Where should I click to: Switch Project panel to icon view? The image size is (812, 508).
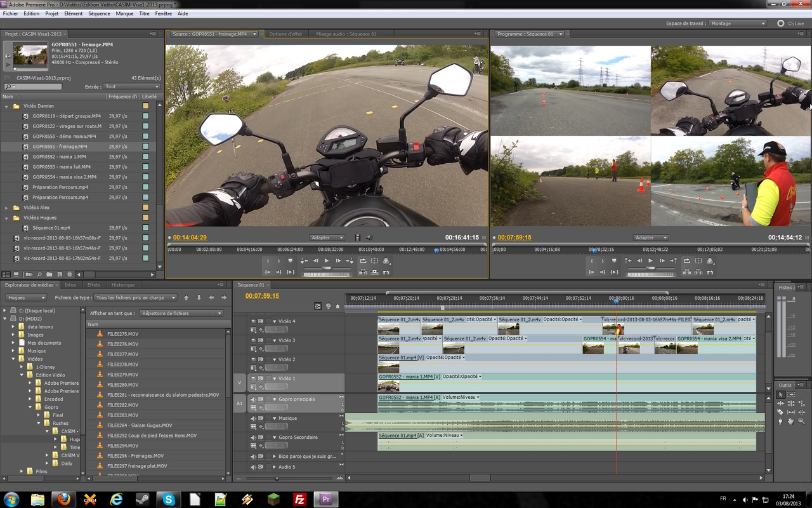tap(16, 274)
